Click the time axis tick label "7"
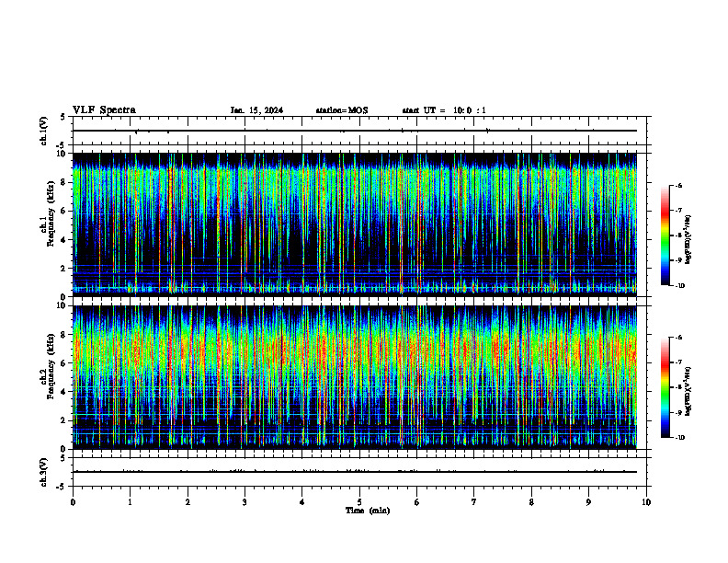728x563 pixels. [x=474, y=502]
